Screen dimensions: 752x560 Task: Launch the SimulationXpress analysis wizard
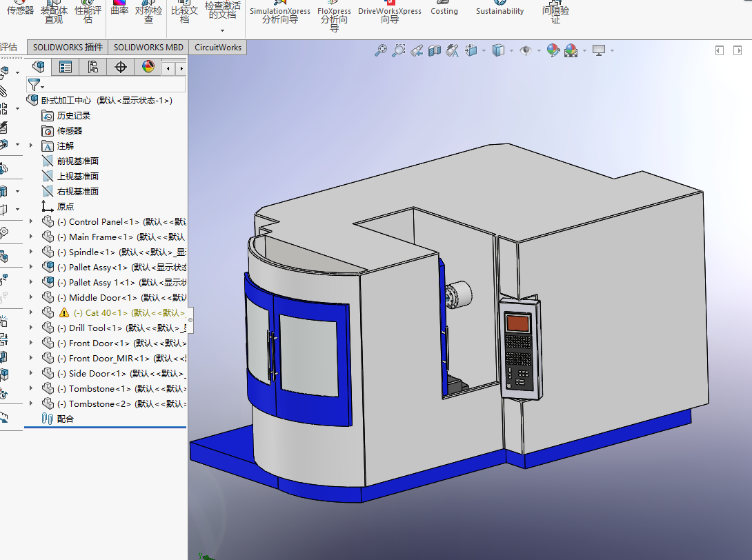click(x=280, y=12)
